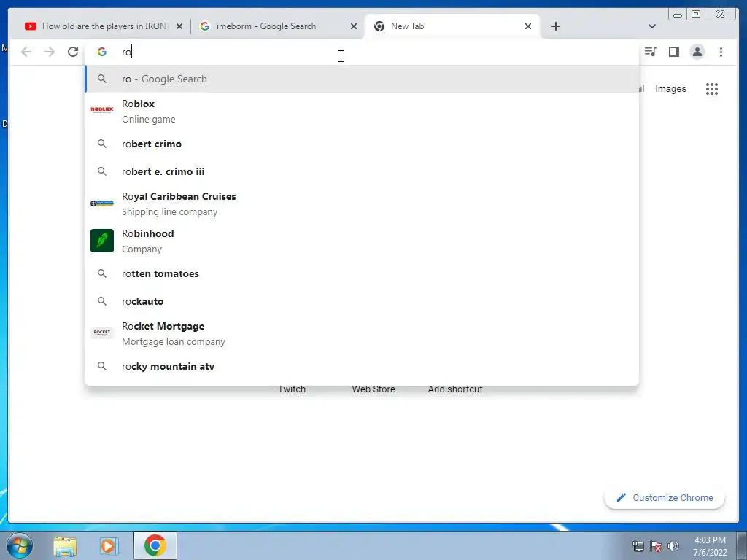Open the Twitch shortcut

coord(292,389)
